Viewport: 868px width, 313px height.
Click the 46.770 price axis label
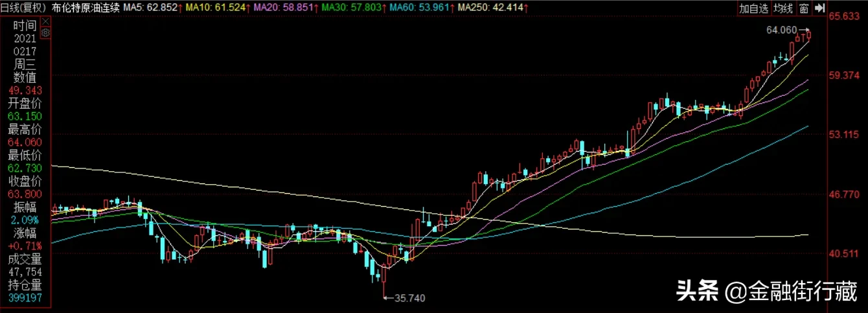[x=843, y=194]
